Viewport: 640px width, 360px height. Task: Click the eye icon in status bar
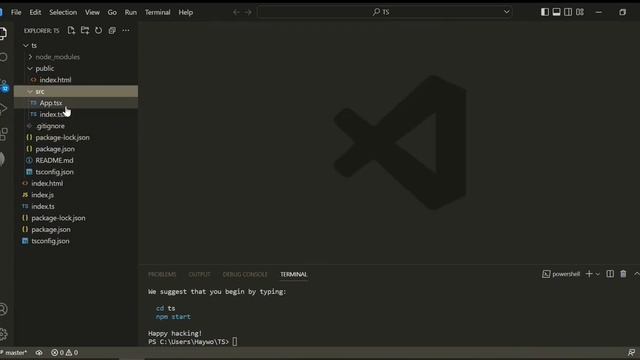(39, 352)
